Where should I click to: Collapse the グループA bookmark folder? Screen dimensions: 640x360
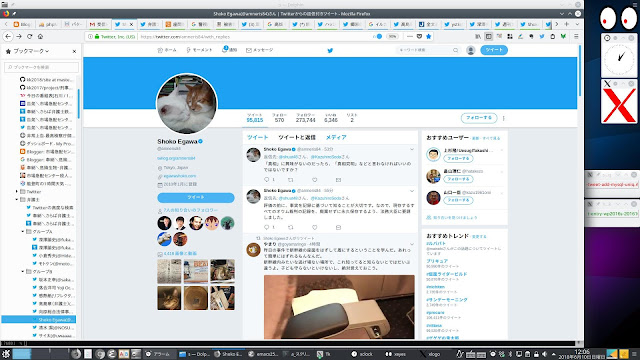[23, 231]
